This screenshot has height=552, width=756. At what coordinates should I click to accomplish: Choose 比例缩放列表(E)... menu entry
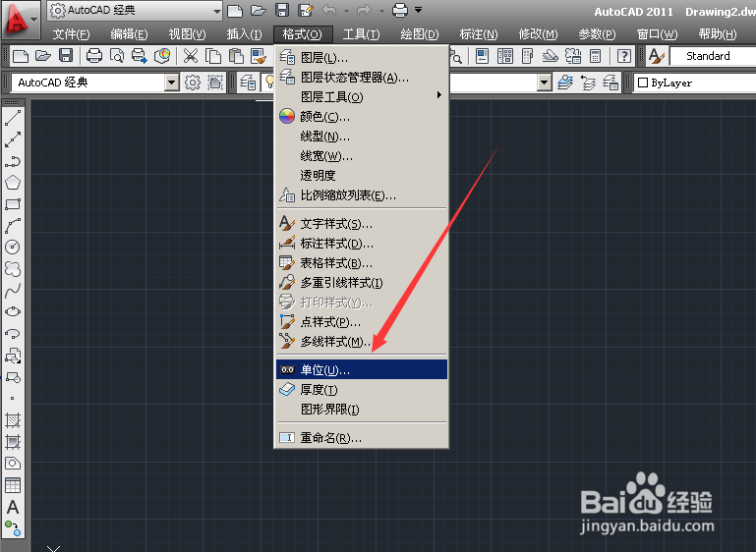point(361,195)
